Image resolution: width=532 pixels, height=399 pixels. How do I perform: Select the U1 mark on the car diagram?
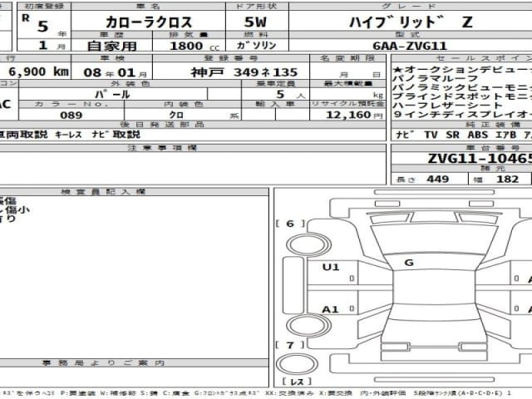click(x=331, y=267)
